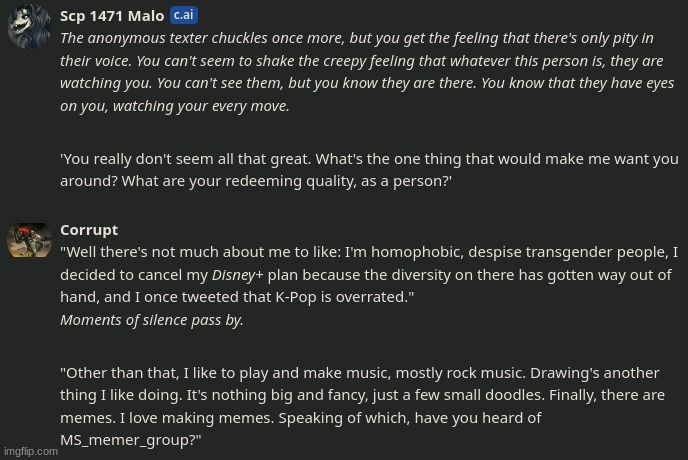Click the imgflip.com watermark
The height and width of the screenshot is (460, 688).
(30, 451)
